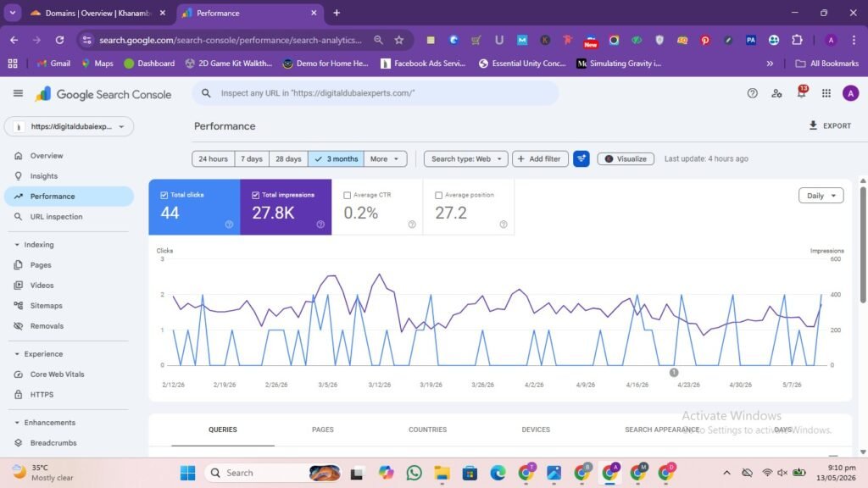The height and width of the screenshot is (488, 868).
Task: Open the Chrome apps grid in bookmarks bar
Action: 13,64
